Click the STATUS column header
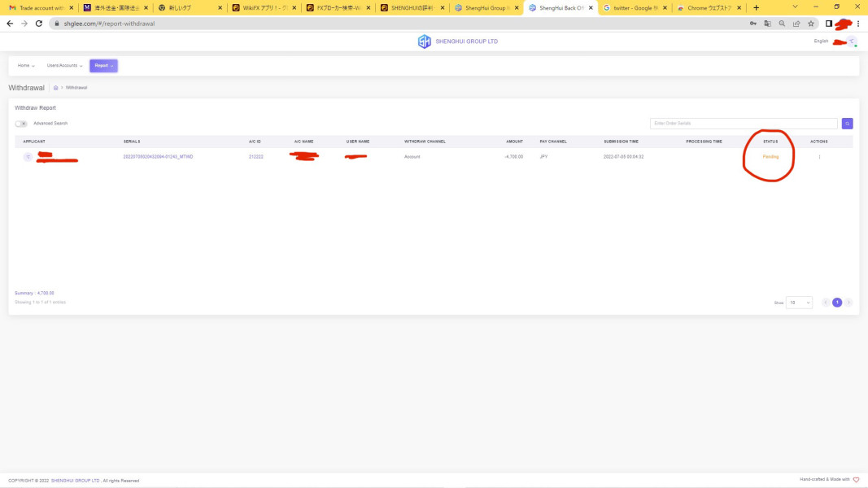 [x=770, y=142]
